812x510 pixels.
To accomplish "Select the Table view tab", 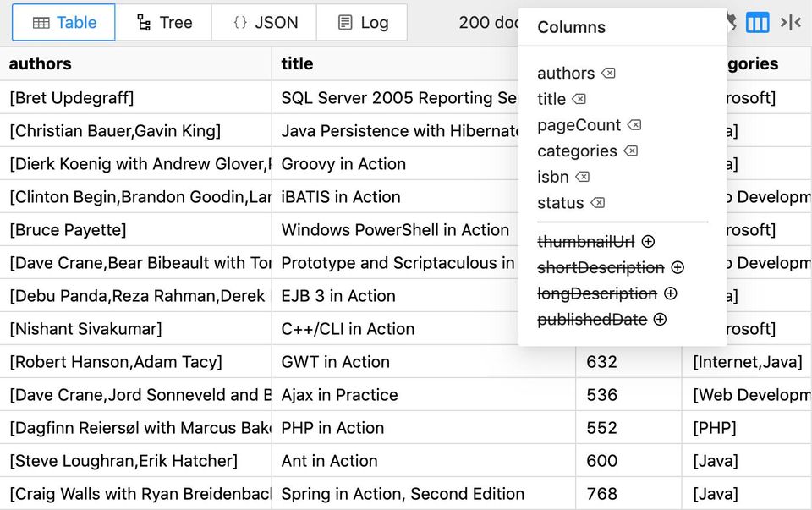I will (x=63, y=22).
